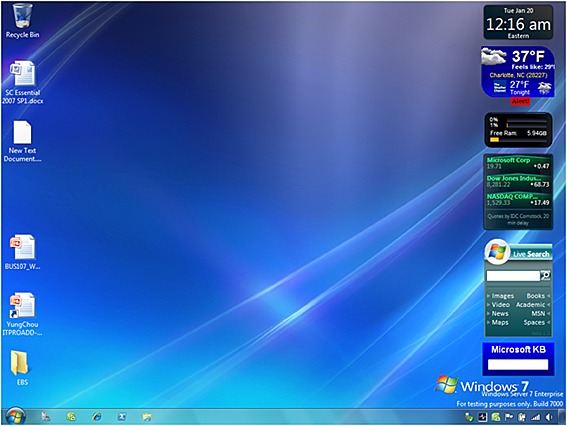Click the Dow Jones Indus... stock entry
This screenshot has height=426, width=567.
(518, 182)
